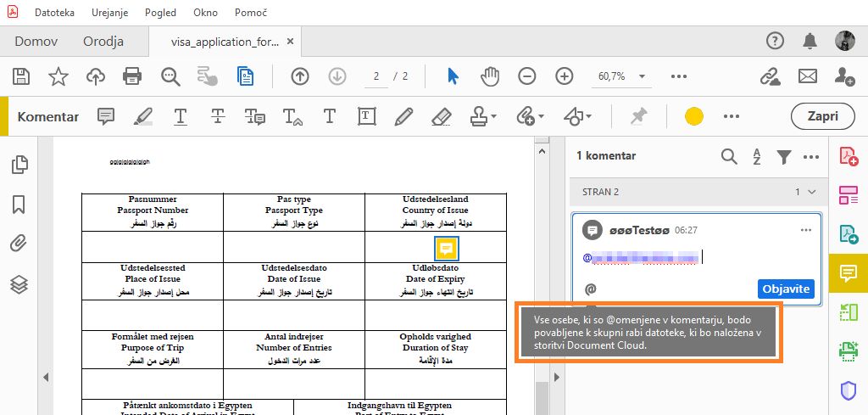Image resolution: width=868 pixels, height=415 pixels.
Task: Open help with the question mark icon
Action: coord(776,41)
